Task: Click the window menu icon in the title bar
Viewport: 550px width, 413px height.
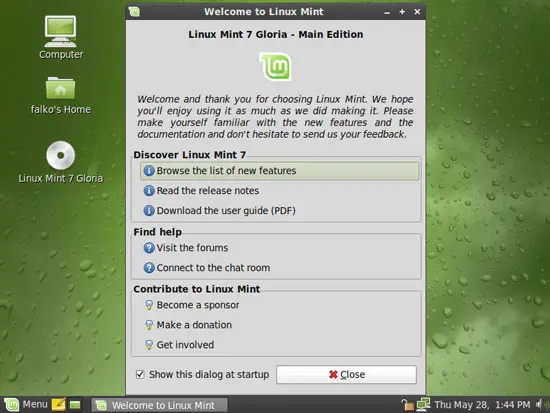Action: point(134,12)
